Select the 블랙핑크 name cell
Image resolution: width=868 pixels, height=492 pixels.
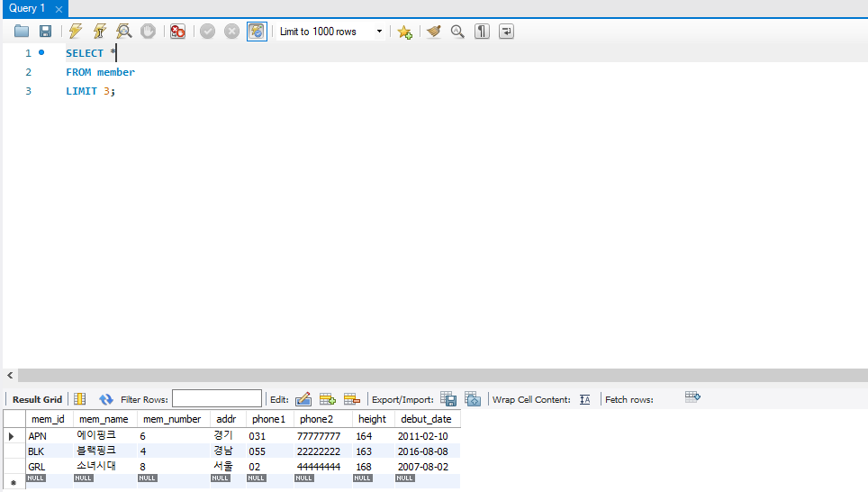click(x=105, y=451)
